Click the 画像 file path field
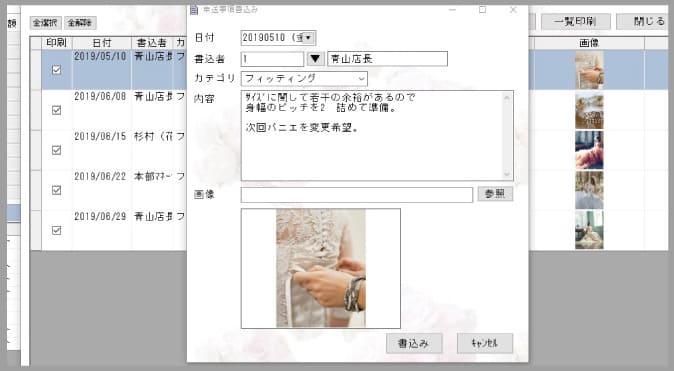 (x=357, y=195)
